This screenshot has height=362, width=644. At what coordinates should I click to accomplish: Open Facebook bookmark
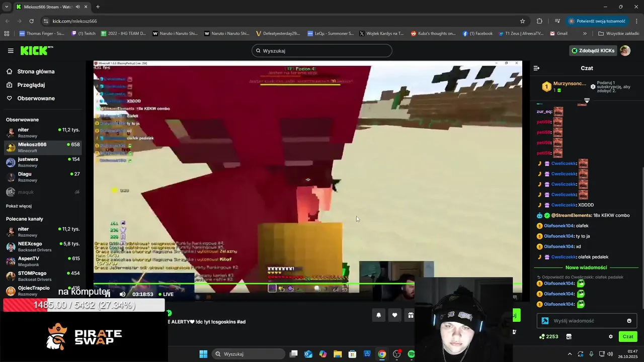coord(477,34)
